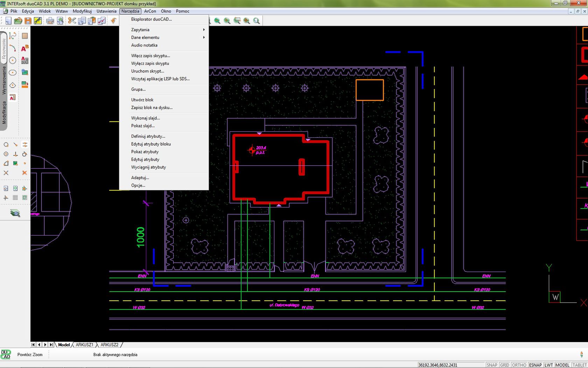
Task: Toggle the intersection snap X icon
Action: [x=6, y=173]
